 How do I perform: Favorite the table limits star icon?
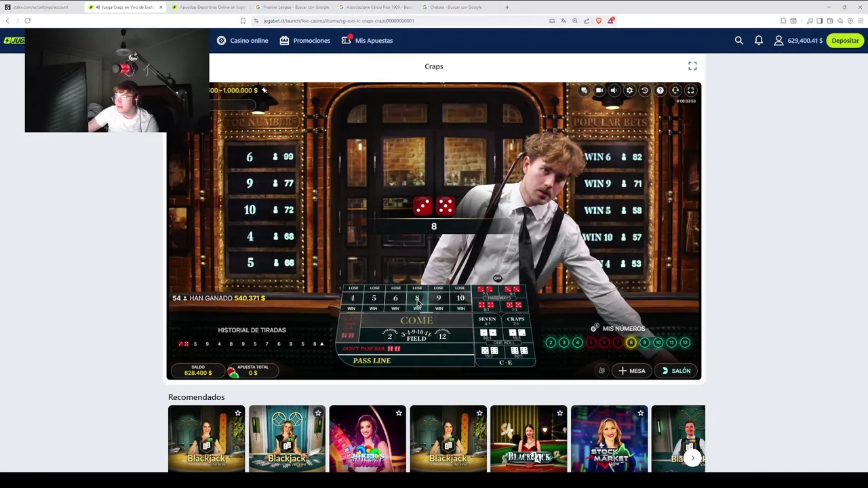coord(264,90)
